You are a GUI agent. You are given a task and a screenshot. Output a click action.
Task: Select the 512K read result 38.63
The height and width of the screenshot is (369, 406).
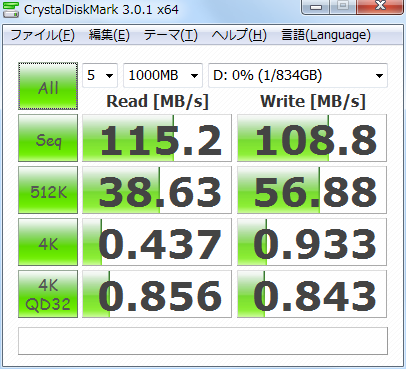tap(157, 190)
